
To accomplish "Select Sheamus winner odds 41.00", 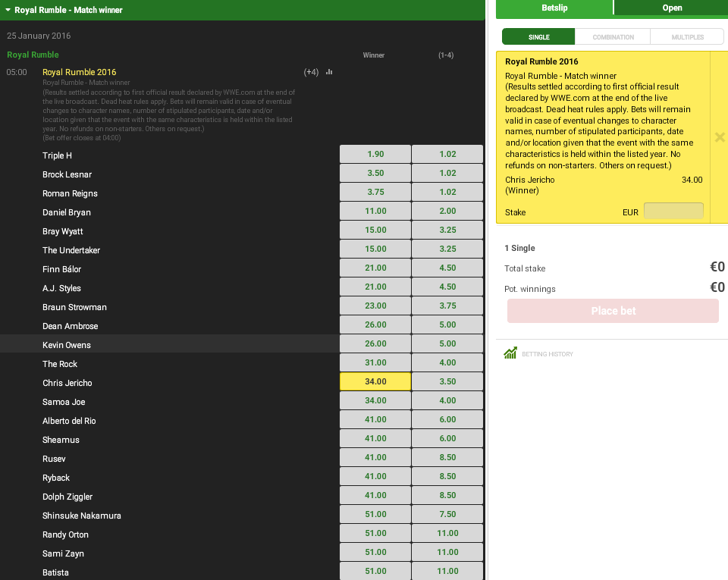I will (x=375, y=439).
